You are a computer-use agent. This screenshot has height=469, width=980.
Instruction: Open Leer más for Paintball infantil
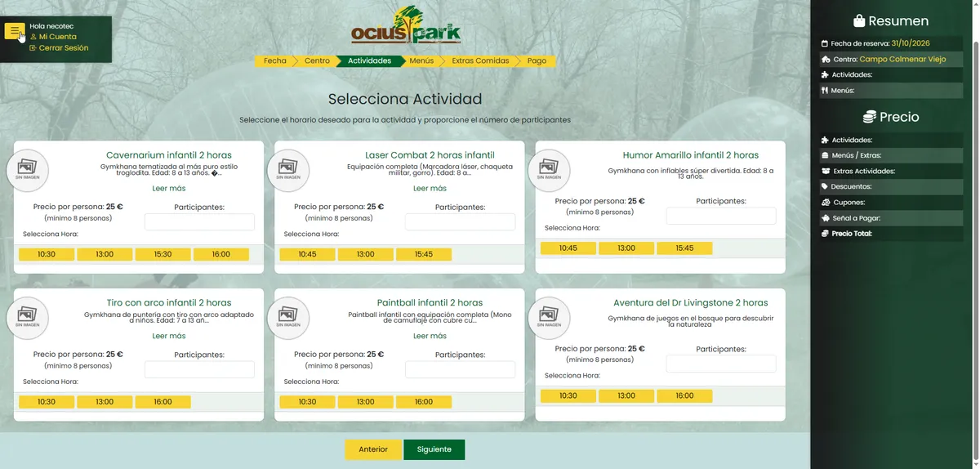coord(430,336)
